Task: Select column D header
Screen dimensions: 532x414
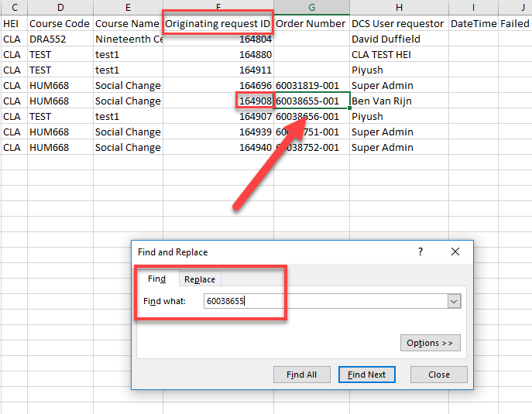Action: [60, 7]
